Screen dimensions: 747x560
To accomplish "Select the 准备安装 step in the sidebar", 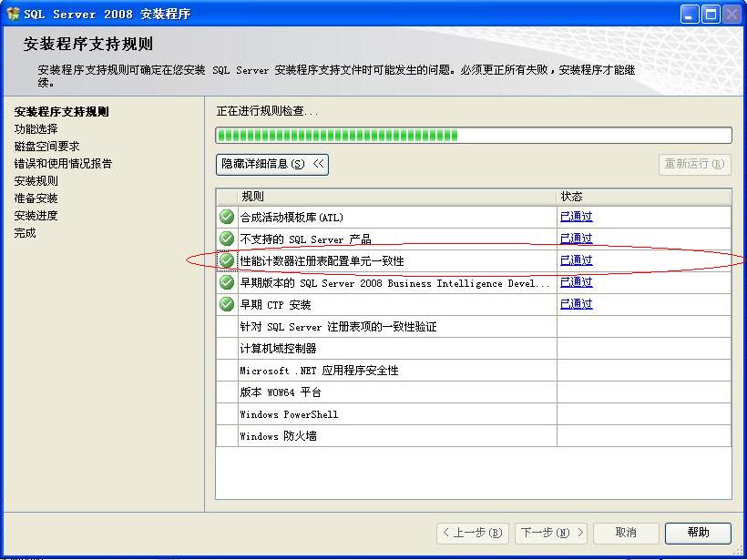I will coord(36,199).
